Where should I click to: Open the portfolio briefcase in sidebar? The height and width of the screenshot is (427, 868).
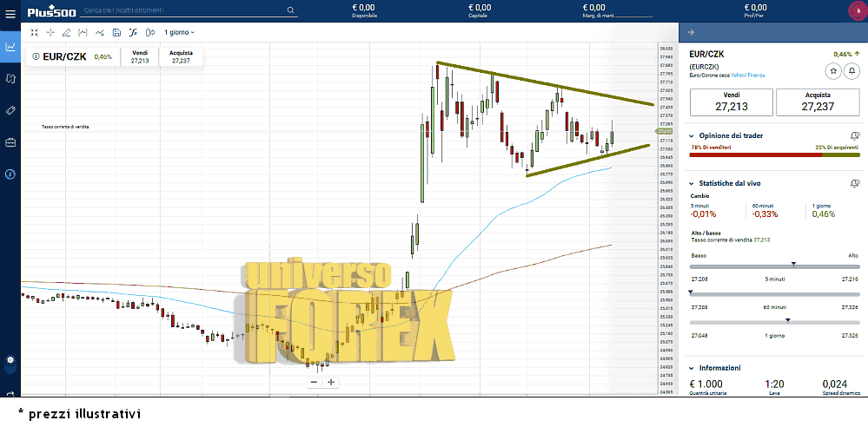10,142
